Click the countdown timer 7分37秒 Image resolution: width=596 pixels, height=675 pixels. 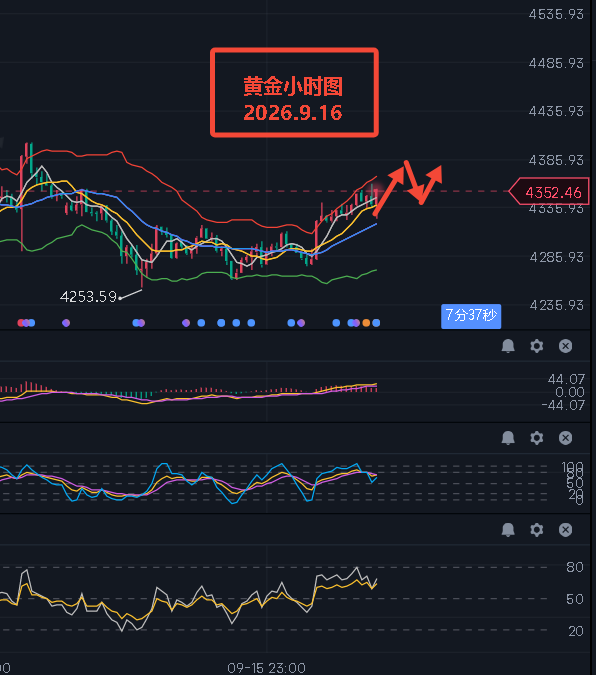[x=471, y=316]
